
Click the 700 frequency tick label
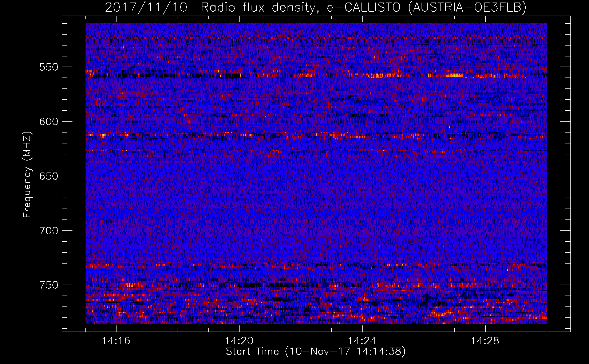pyautogui.click(x=49, y=231)
